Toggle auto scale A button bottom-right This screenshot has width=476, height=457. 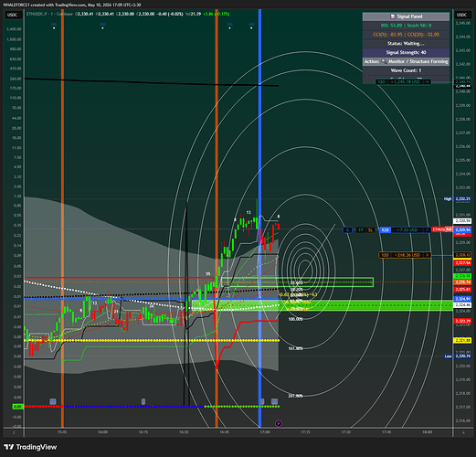(463, 432)
